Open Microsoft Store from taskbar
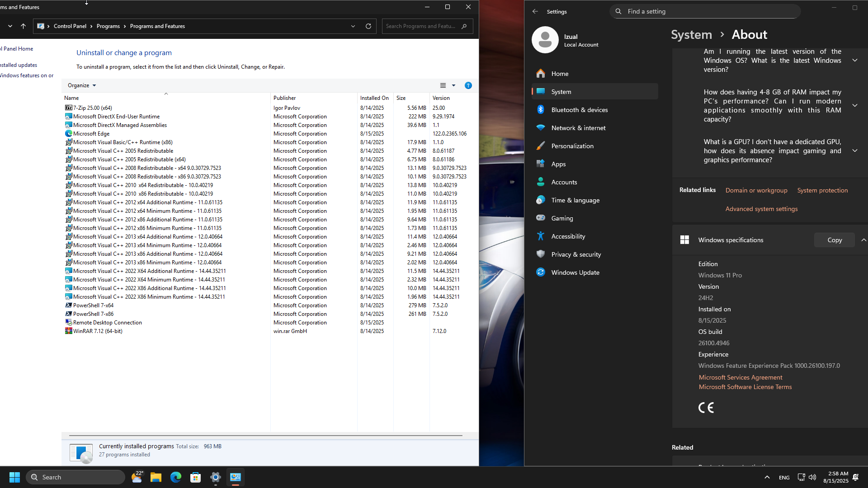This screenshot has width=868, height=488. [196, 477]
